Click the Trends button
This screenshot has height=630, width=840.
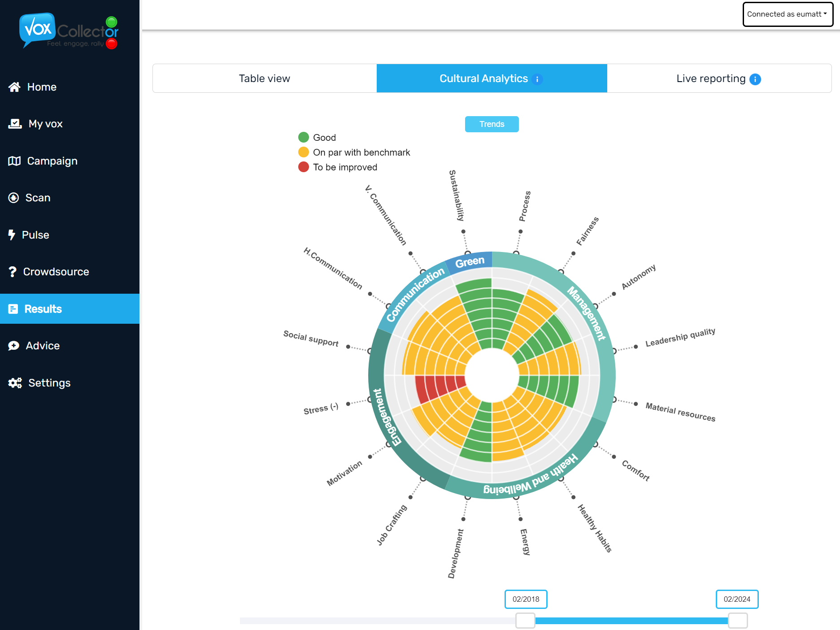pyautogui.click(x=492, y=124)
